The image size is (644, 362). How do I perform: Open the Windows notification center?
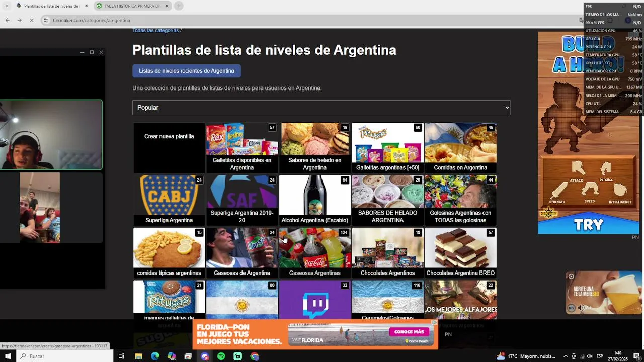click(x=636, y=356)
